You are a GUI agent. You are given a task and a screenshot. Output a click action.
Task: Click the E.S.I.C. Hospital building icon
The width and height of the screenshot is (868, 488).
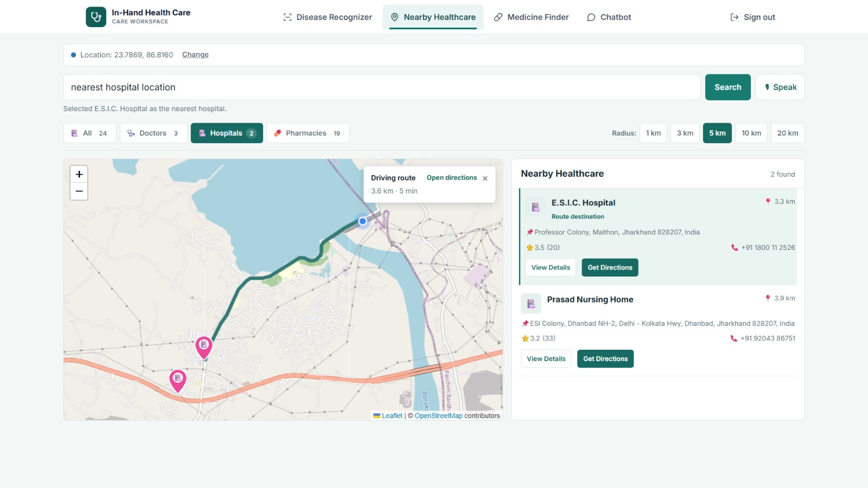[x=535, y=207]
